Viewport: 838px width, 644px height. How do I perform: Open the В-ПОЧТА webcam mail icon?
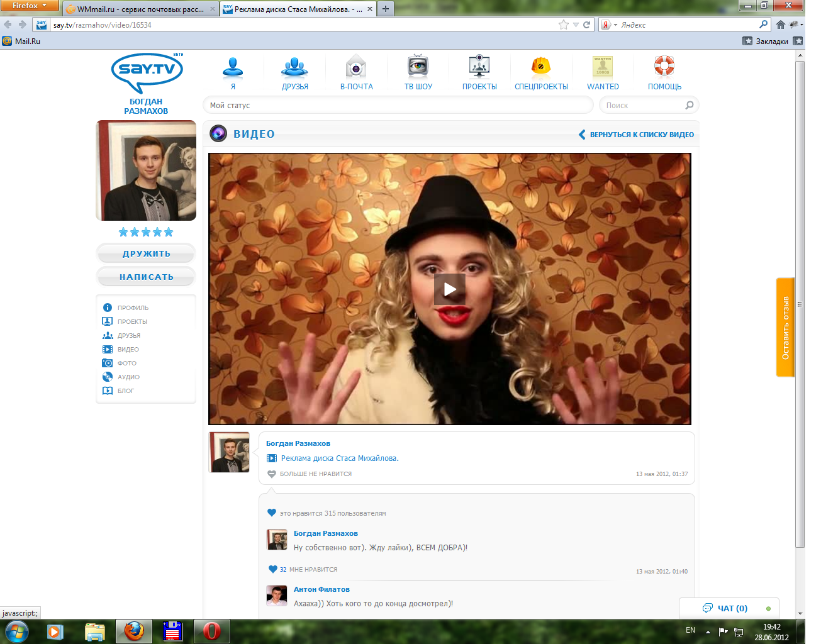356,67
